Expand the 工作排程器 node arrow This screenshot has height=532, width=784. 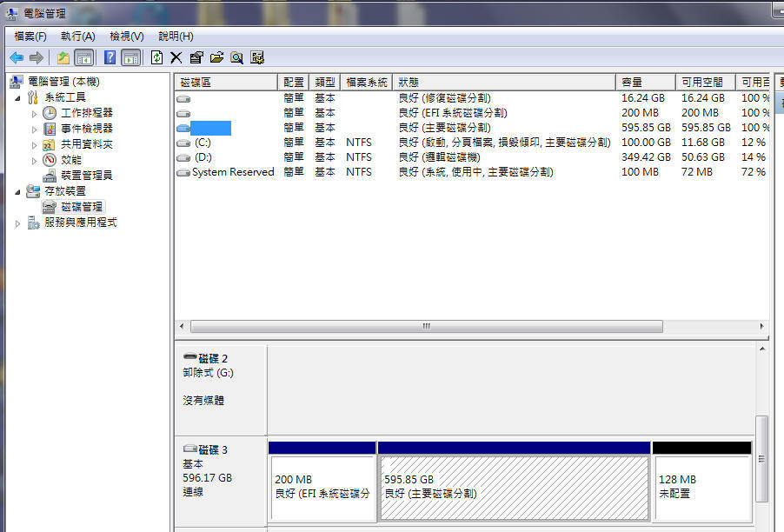34,114
